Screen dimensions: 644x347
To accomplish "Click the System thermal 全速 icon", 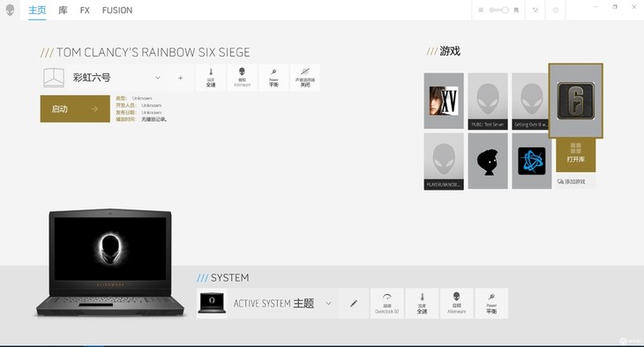I will 422,304.
